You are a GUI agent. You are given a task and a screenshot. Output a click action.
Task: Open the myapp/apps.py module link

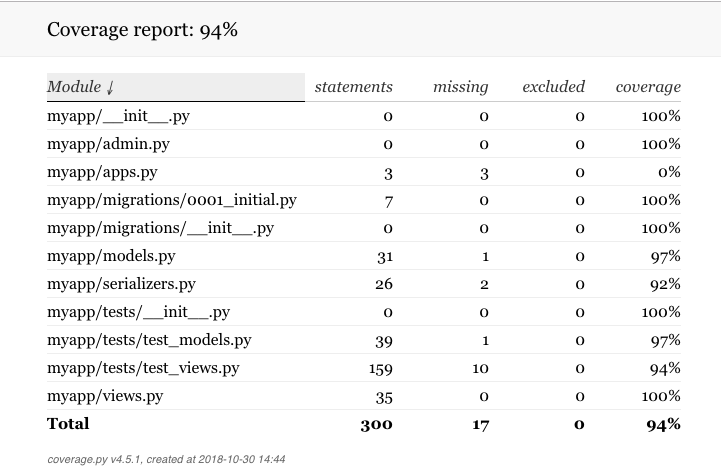click(102, 172)
